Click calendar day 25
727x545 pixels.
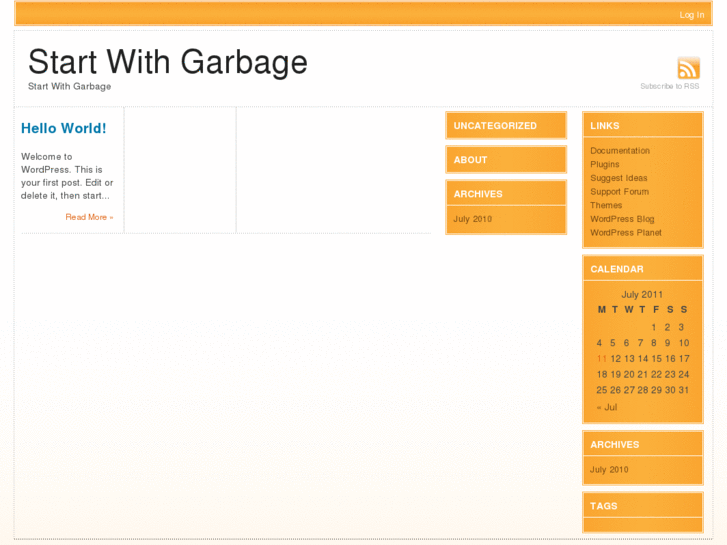click(601, 390)
